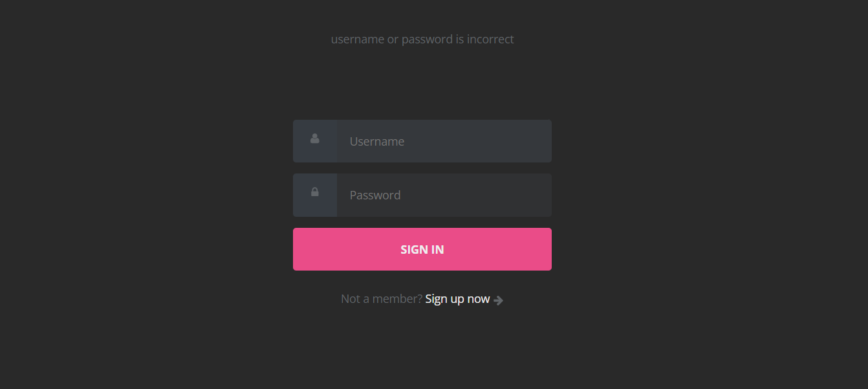The width and height of the screenshot is (868, 389).
Task: Select the icon box beside Username
Action: [x=315, y=141]
